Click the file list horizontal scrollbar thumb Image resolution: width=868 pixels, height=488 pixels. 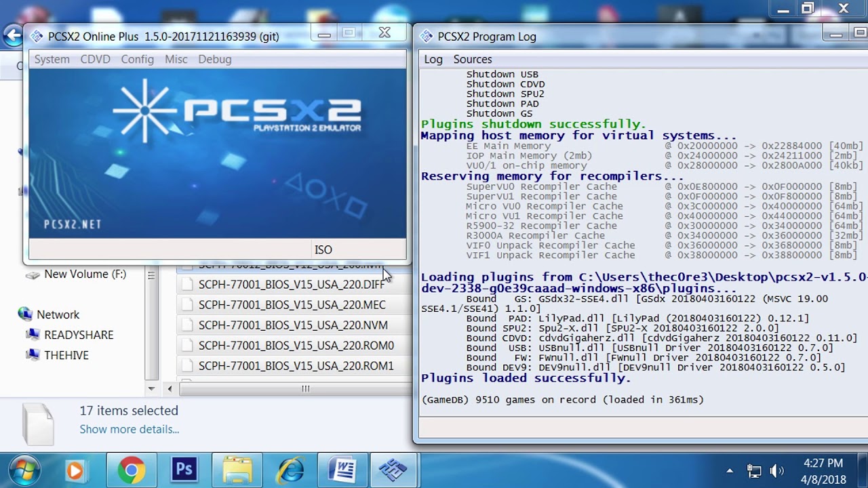[x=305, y=388]
